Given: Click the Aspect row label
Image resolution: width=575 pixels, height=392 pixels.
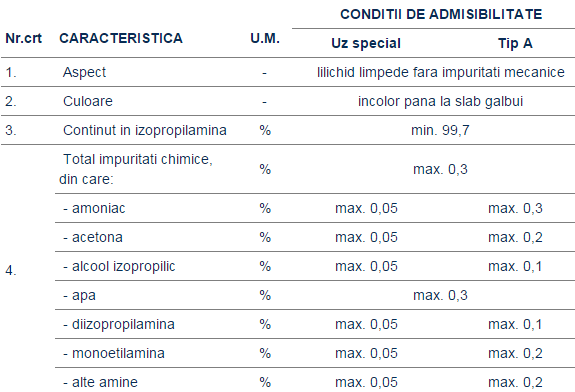Looking at the screenshot, I should tap(84, 72).
